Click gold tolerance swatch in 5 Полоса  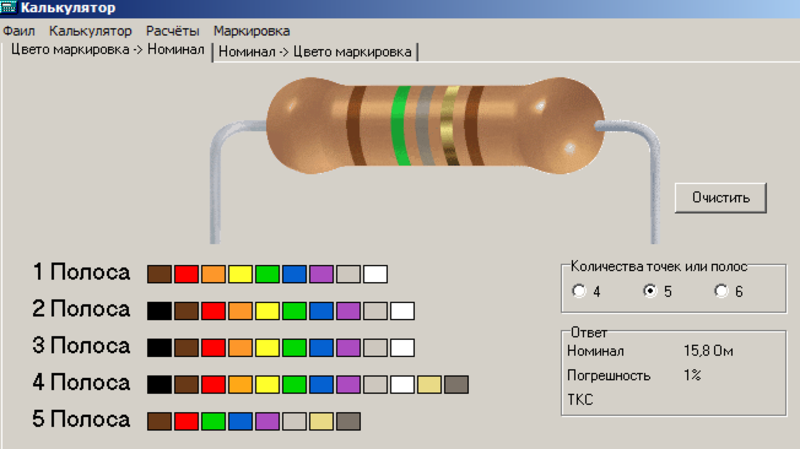click(x=321, y=421)
